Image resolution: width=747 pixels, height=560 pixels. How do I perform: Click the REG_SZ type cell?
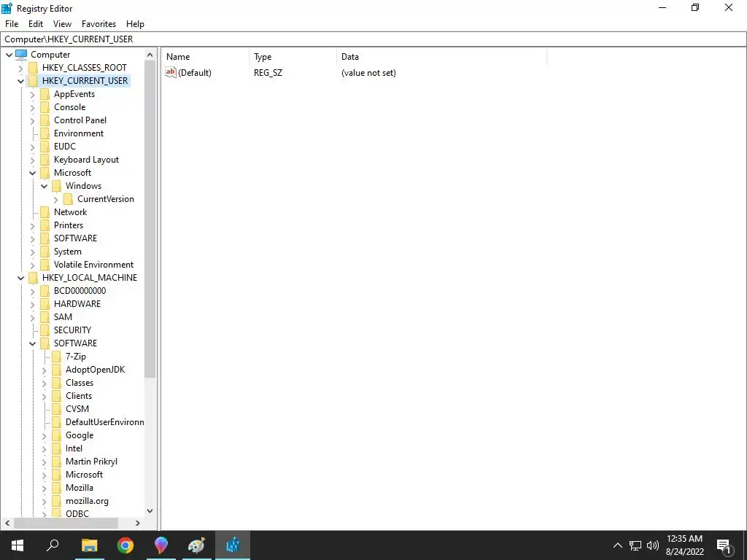point(268,73)
